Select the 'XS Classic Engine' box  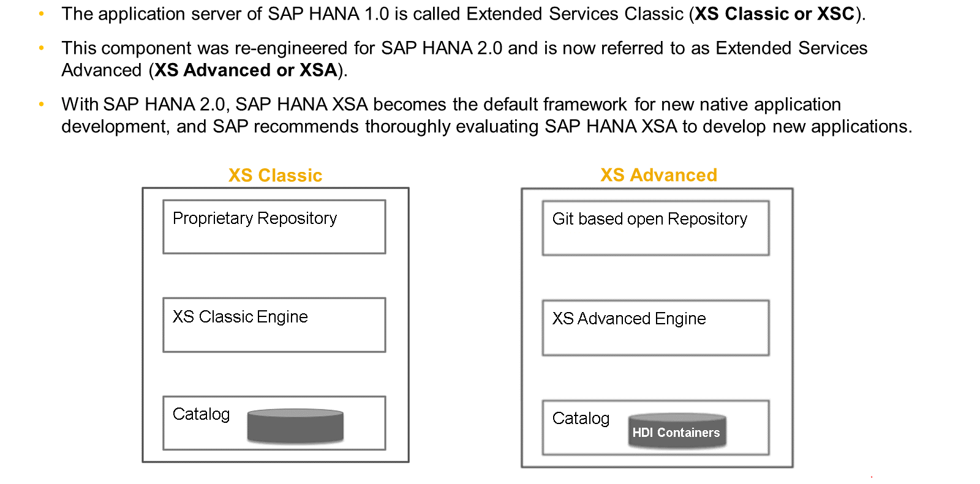(x=274, y=325)
